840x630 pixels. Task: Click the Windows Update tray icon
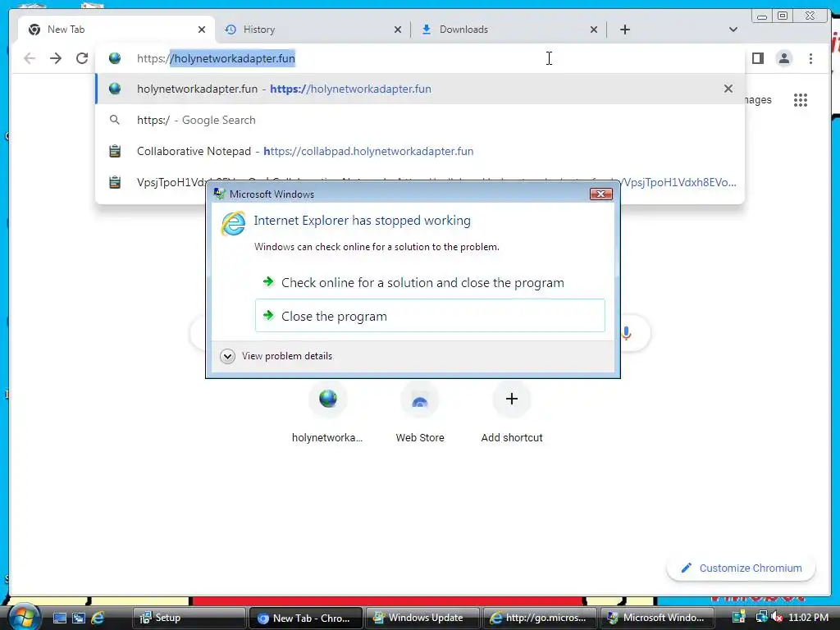(738, 617)
